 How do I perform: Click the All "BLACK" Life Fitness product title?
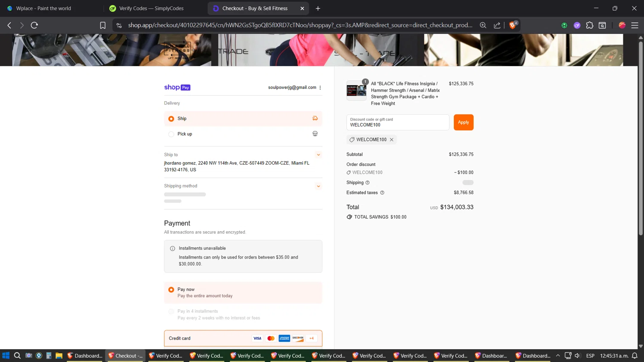(x=405, y=94)
